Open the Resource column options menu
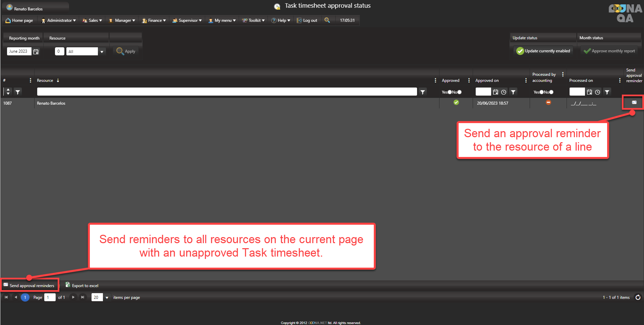This screenshot has height=325, width=644. click(x=435, y=80)
